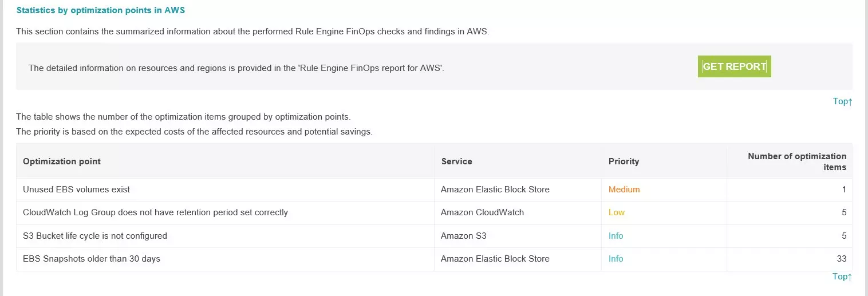
Task: Open S3 Bucket life cycle not configured row
Action: [434, 236]
